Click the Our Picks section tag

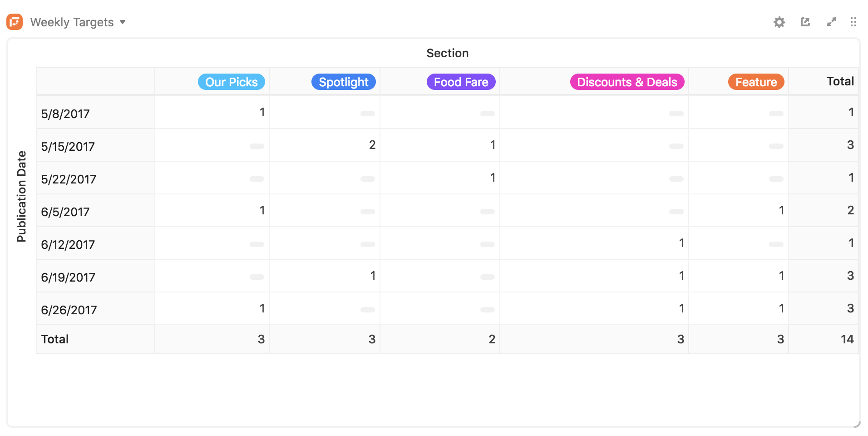[232, 82]
